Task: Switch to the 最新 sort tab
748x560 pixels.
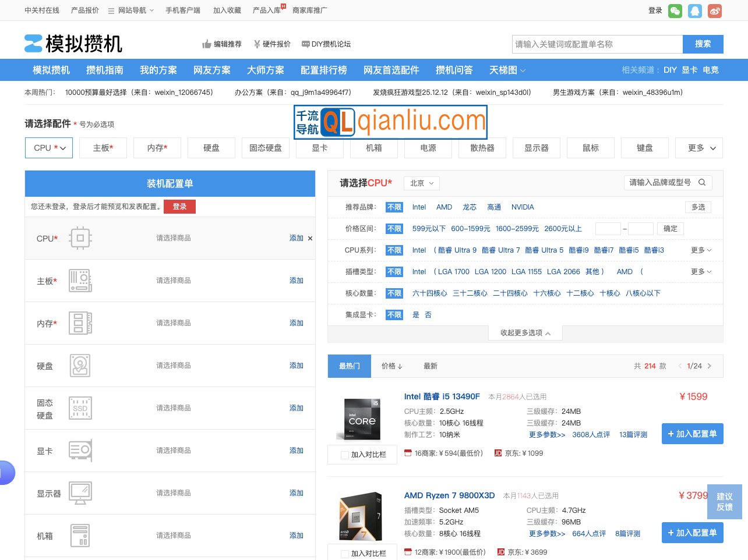Action: 430,366
